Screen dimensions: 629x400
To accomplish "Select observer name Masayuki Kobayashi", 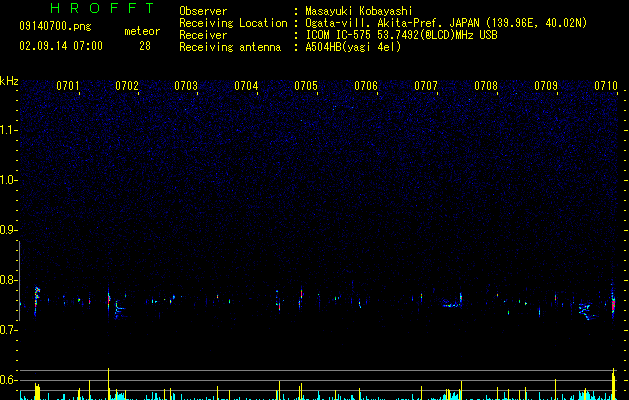I will pos(359,11).
